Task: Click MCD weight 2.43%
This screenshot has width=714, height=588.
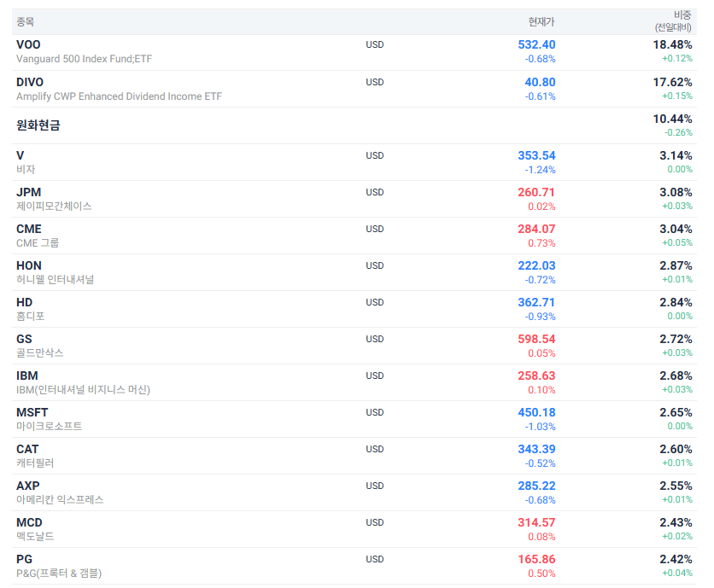Action: [x=676, y=522]
